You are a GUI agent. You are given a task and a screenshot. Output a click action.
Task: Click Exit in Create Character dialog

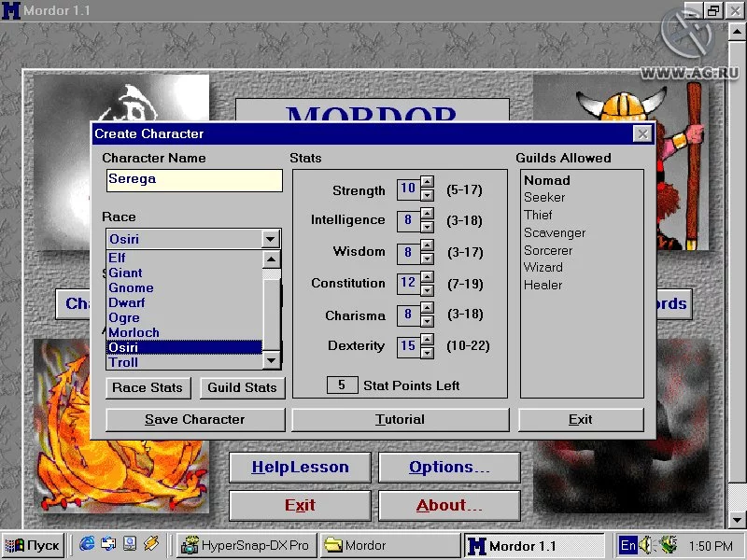581,419
